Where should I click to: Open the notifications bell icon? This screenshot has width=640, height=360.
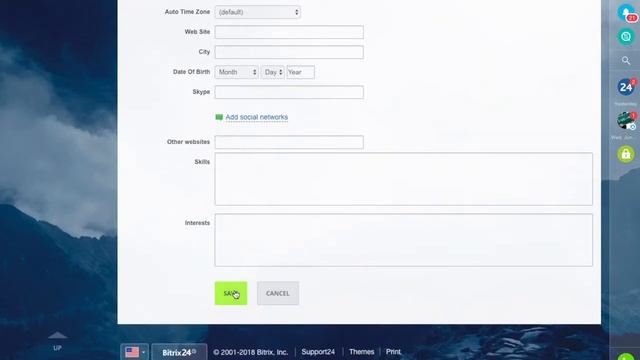point(626,13)
